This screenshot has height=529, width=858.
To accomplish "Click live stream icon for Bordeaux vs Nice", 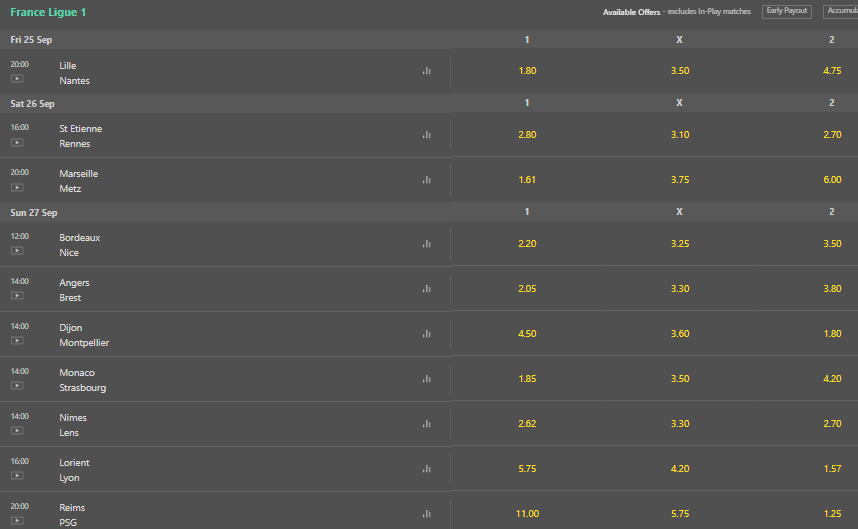I will click(x=17, y=251).
